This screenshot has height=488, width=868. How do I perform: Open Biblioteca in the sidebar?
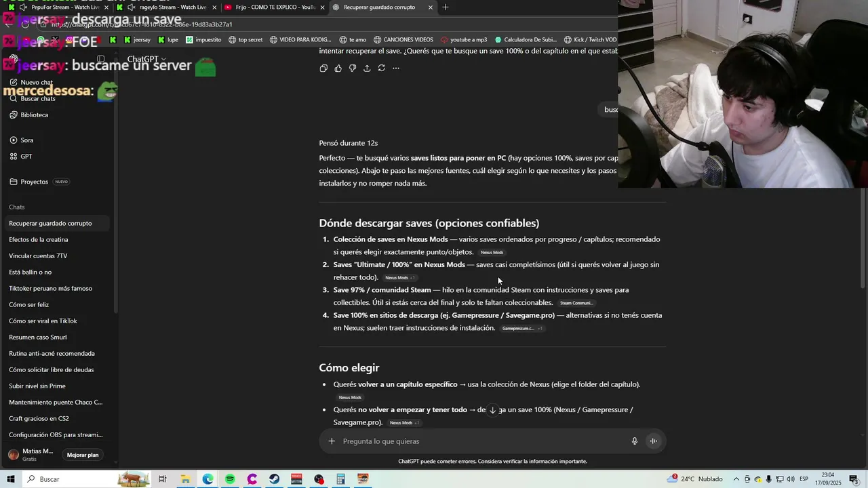point(34,115)
